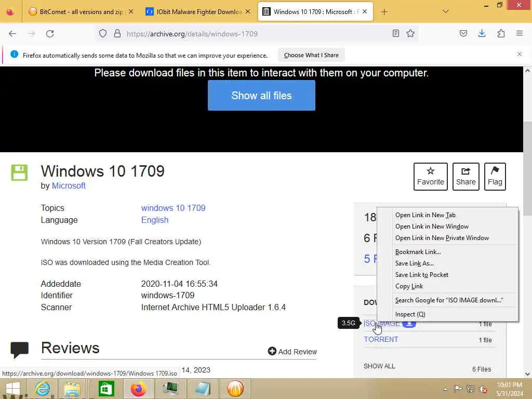
Task: Launch Internet Explorer from taskbar
Action: pos(42,389)
